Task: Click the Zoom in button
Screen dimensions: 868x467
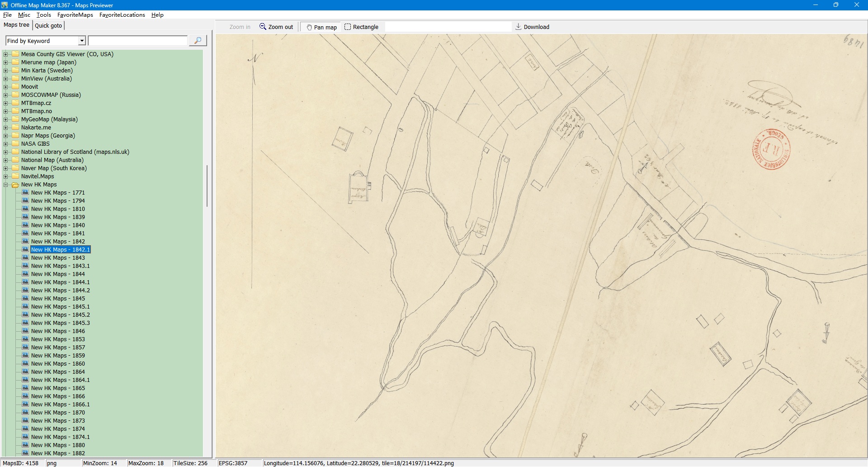Action: 240,27
